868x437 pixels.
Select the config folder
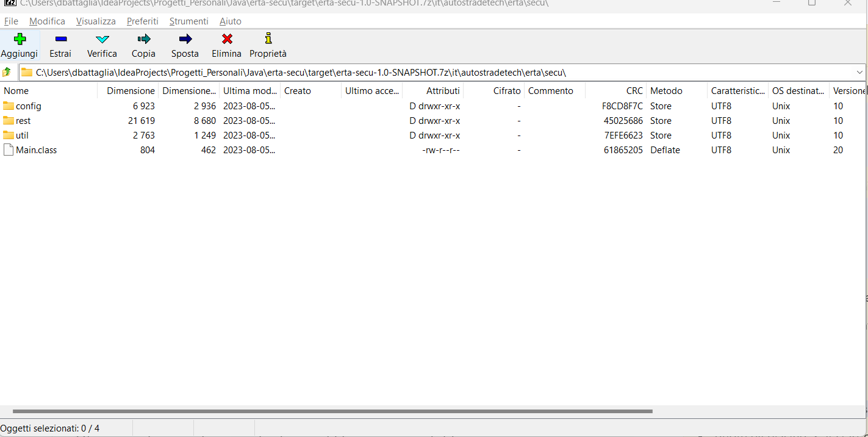(x=29, y=106)
